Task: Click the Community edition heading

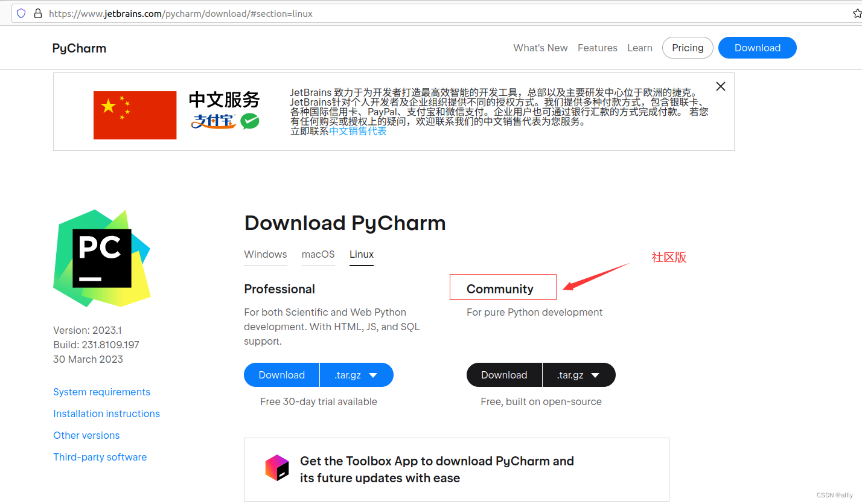Action: [x=500, y=289]
